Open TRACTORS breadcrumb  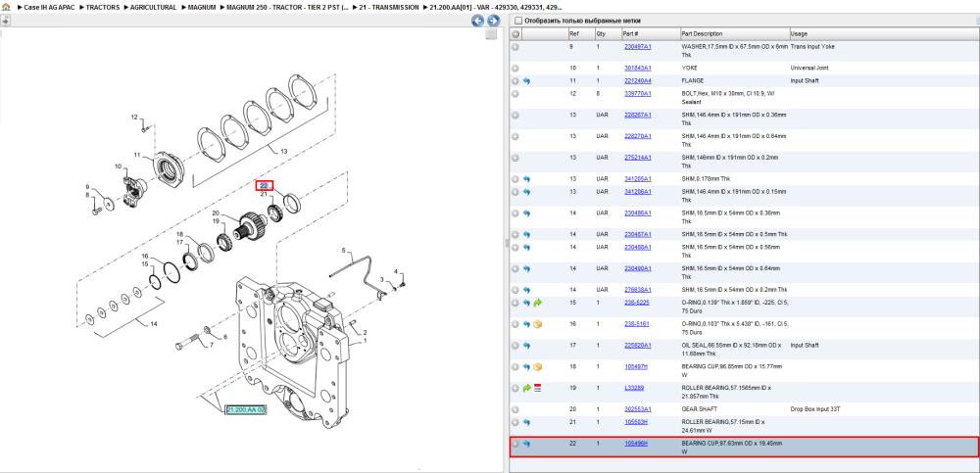[x=102, y=8]
